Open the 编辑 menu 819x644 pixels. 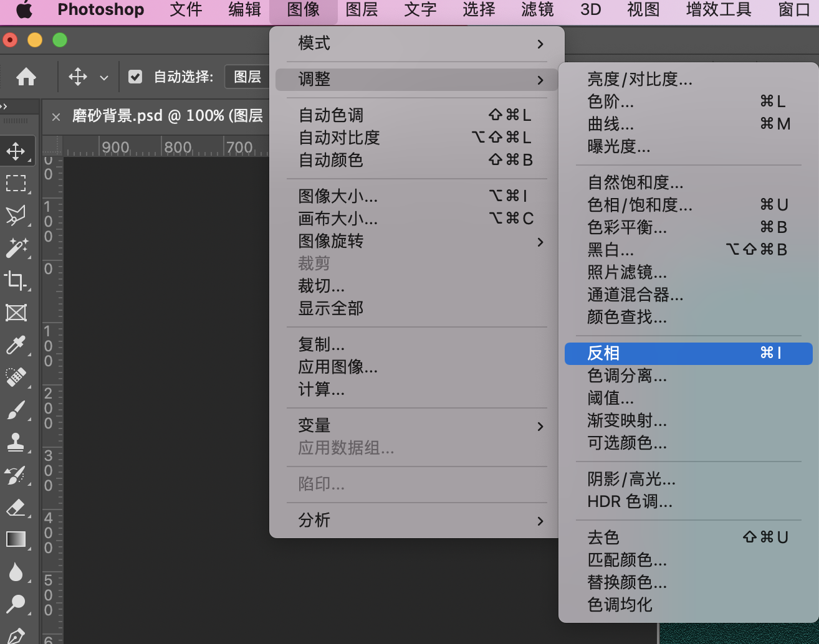click(244, 10)
